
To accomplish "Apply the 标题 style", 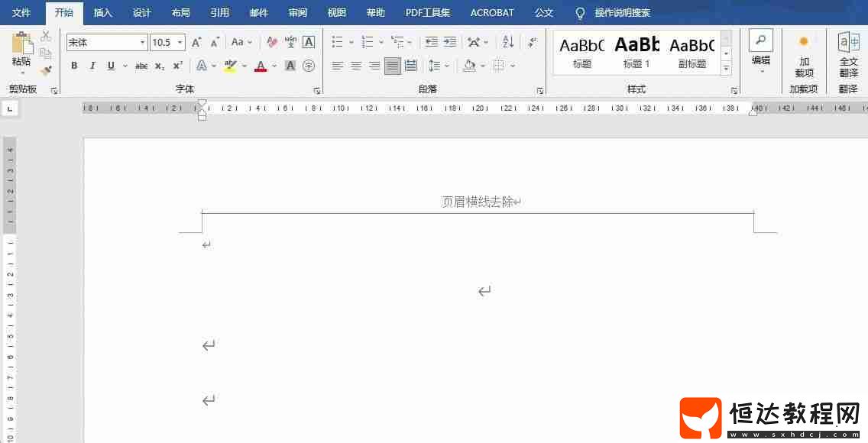I will 581,53.
